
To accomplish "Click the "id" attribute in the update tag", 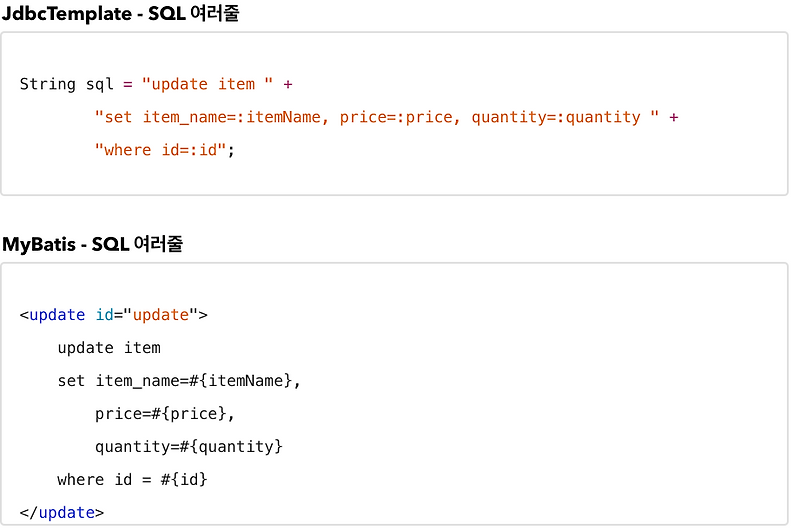I will click(x=105, y=315).
